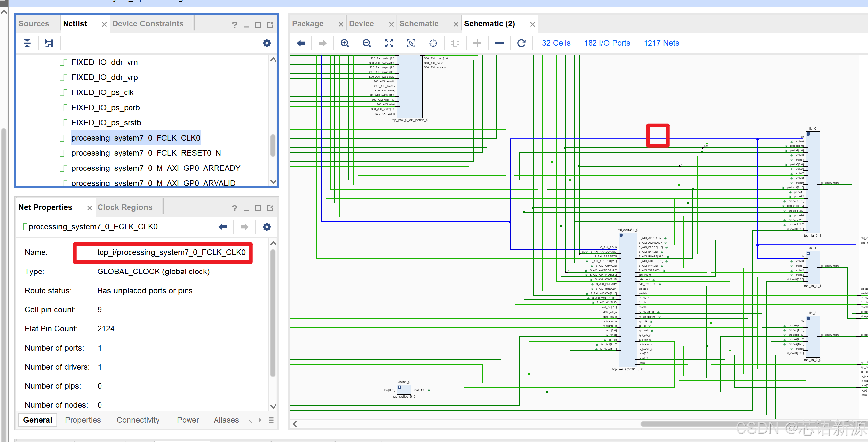The height and width of the screenshot is (442, 868).
Task: Click the 32 Cells link
Action: point(556,43)
